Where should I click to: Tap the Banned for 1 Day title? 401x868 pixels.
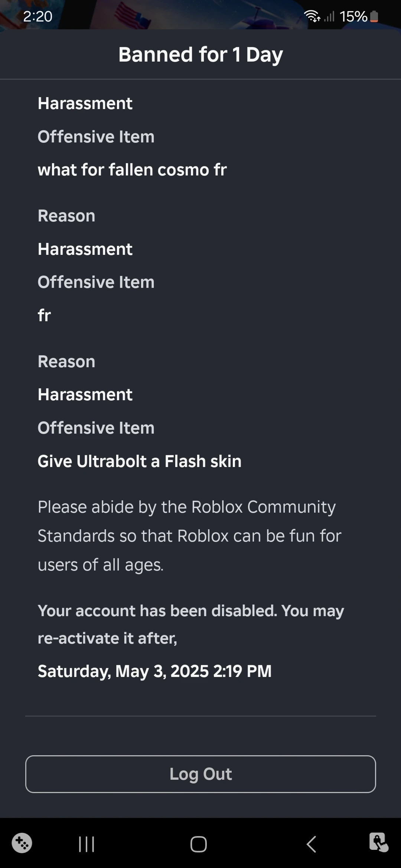click(200, 54)
